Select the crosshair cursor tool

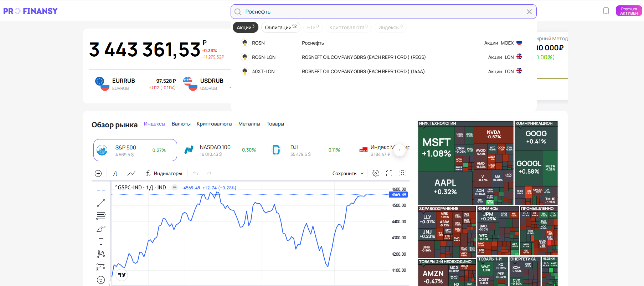coord(101,190)
